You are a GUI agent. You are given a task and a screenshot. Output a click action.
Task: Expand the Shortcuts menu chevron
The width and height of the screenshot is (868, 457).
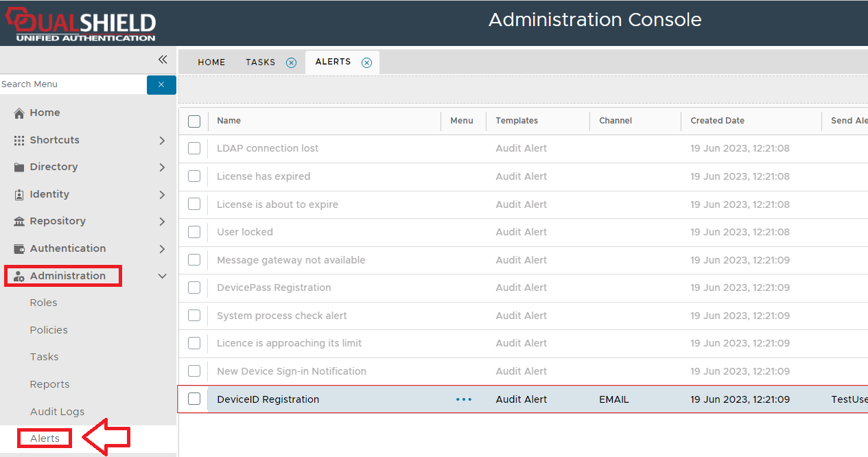162,140
